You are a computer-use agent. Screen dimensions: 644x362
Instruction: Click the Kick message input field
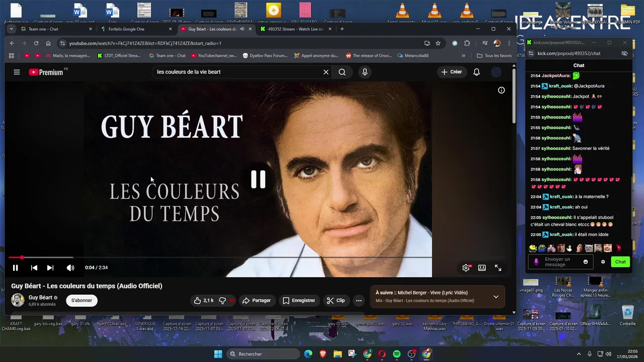[560, 262]
